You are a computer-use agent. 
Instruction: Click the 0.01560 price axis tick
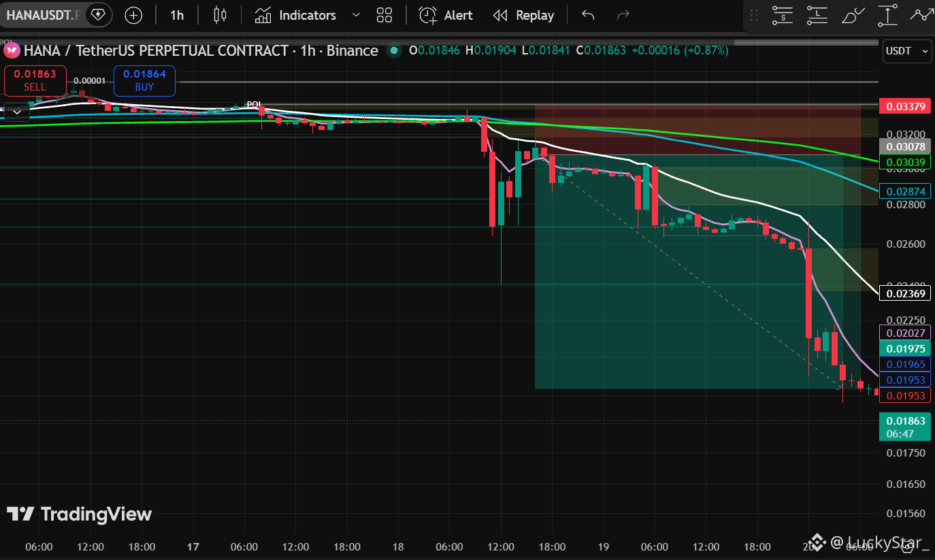click(905, 514)
